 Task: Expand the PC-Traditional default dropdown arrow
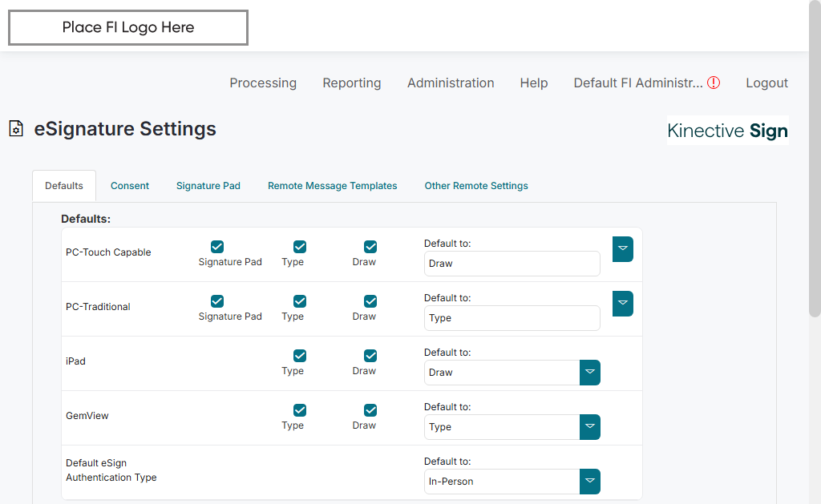pyautogui.click(x=623, y=304)
